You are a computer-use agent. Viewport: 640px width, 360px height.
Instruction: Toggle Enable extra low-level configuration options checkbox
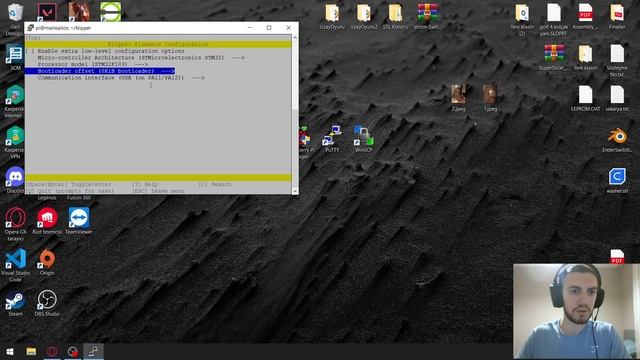click(x=31, y=51)
